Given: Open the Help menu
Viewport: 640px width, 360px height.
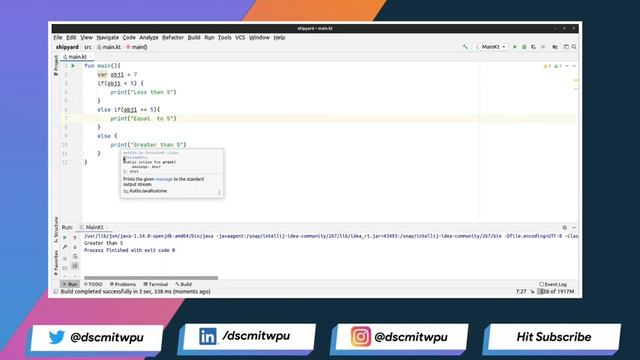Looking at the screenshot, I should click(279, 38).
